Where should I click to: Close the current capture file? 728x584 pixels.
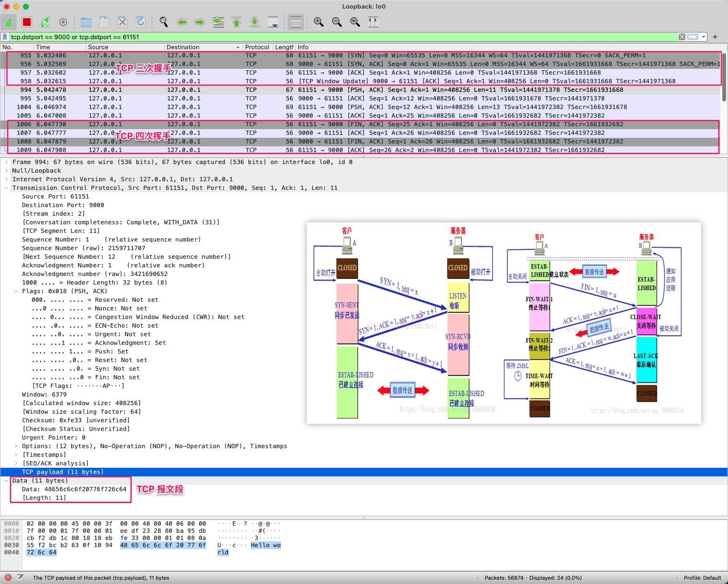pos(123,22)
